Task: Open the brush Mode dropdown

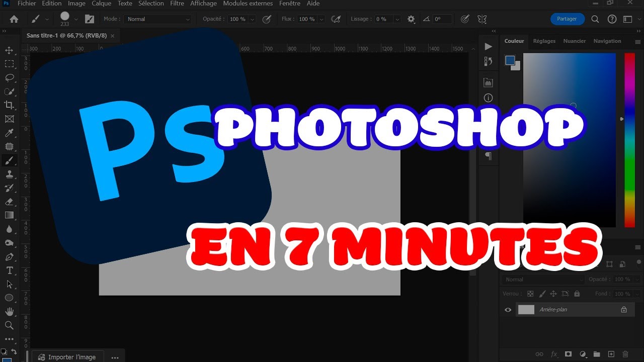Action: (x=158, y=19)
